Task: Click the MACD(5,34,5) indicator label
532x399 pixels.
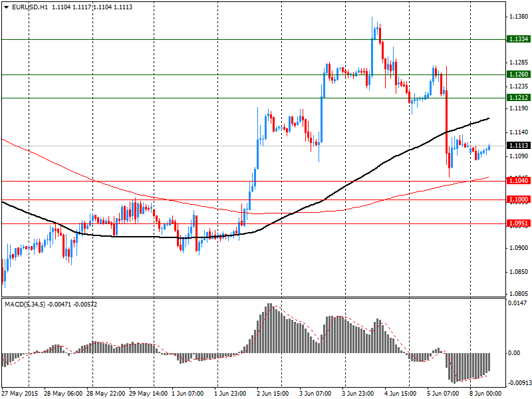Action: pyautogui.click(x=25, y=305)
